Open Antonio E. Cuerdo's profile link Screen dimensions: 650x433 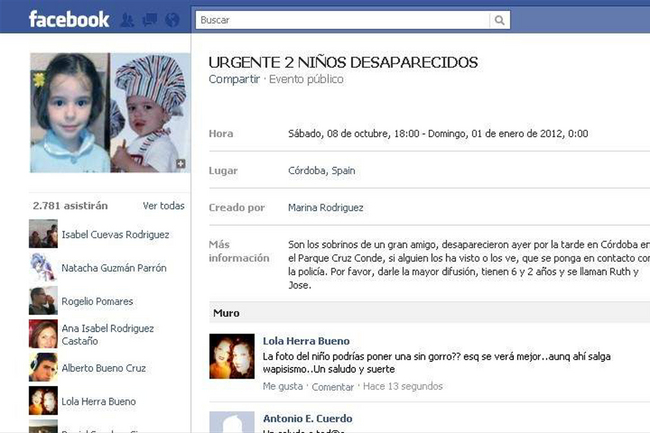307,418
